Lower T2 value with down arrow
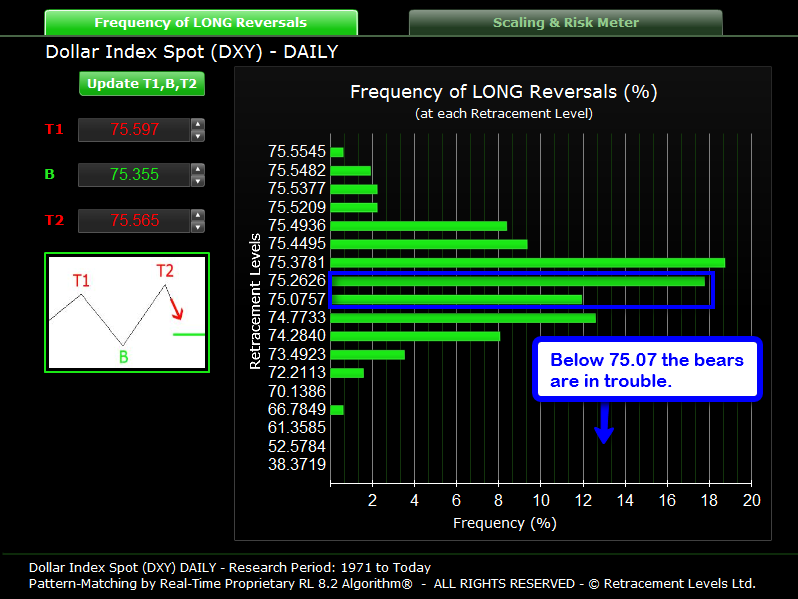Screen dimensions: 798x599 [x=198, y=227]
